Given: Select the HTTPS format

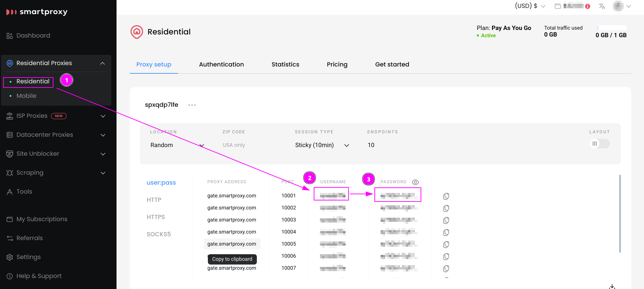Looking at the screenshot, I should (x=155, y=217).
